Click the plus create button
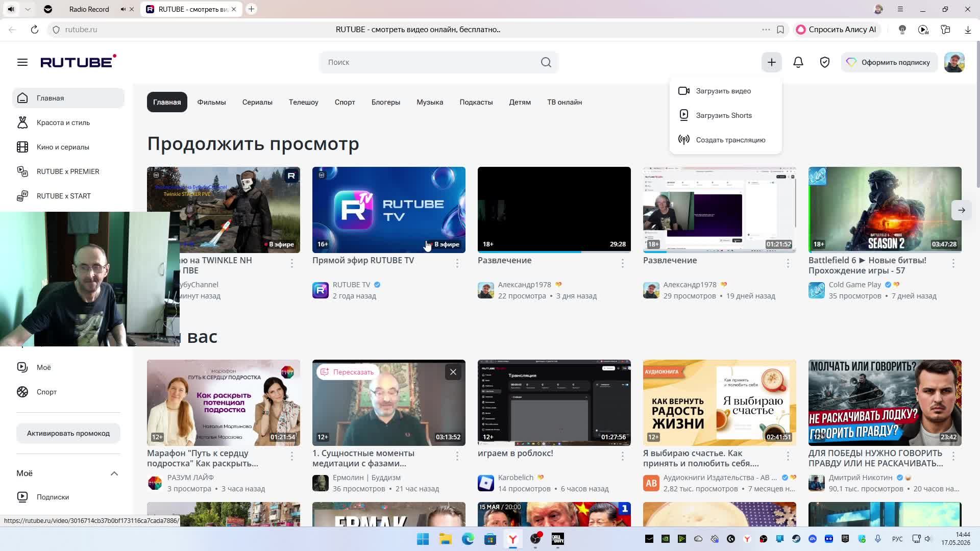The width and height of the screenshot is (980, 551). [x=772, y=62]
